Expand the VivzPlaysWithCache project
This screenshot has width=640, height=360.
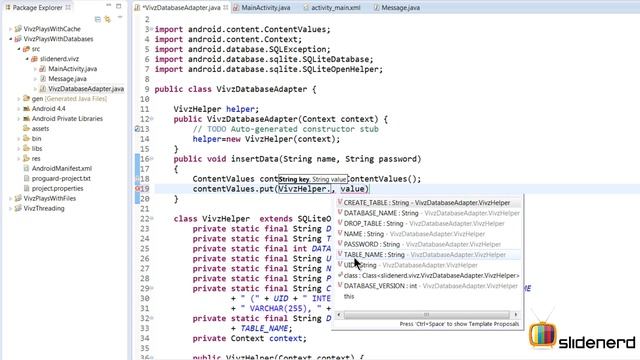click(x=10, y=29)
